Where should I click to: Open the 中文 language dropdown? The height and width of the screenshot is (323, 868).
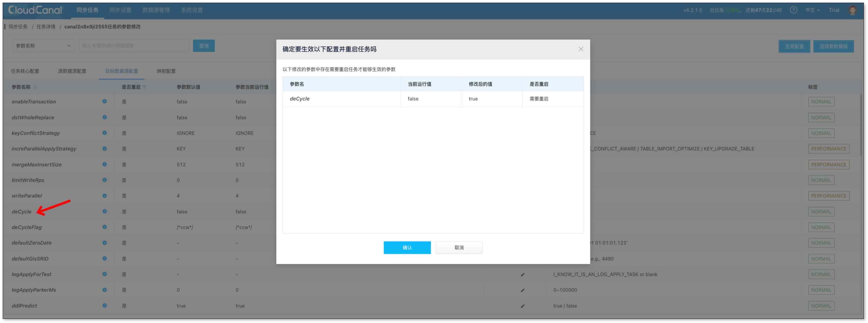pos(812,10)
